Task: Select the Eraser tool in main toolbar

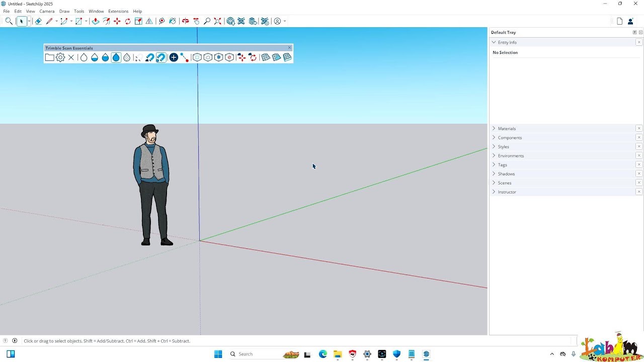Action: tap(38, 21)
